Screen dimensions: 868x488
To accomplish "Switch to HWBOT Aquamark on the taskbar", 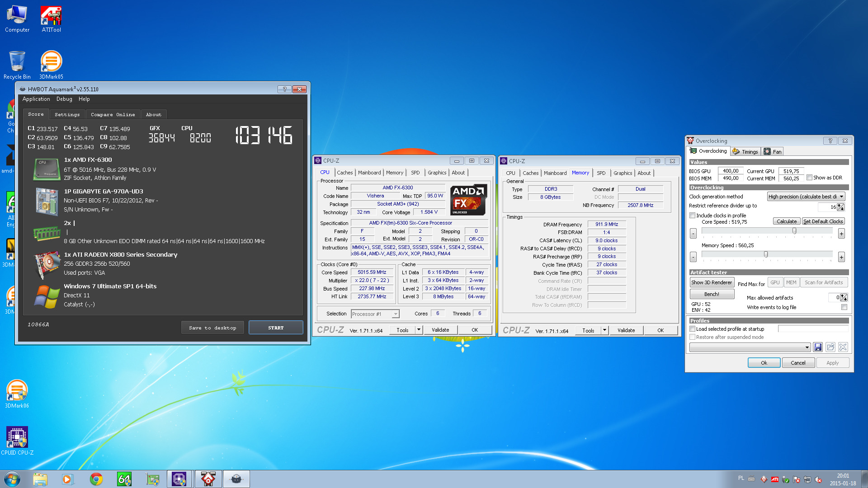I will coord(236,479).
